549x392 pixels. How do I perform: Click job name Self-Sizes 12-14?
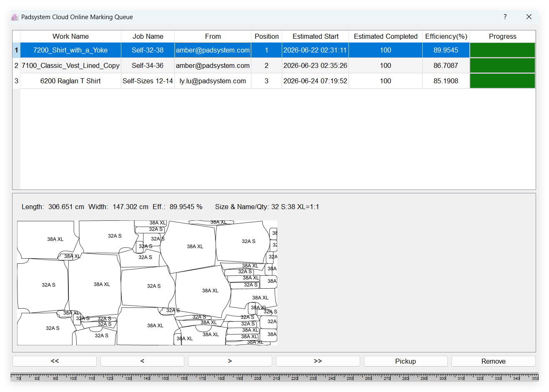coord(148,81)
